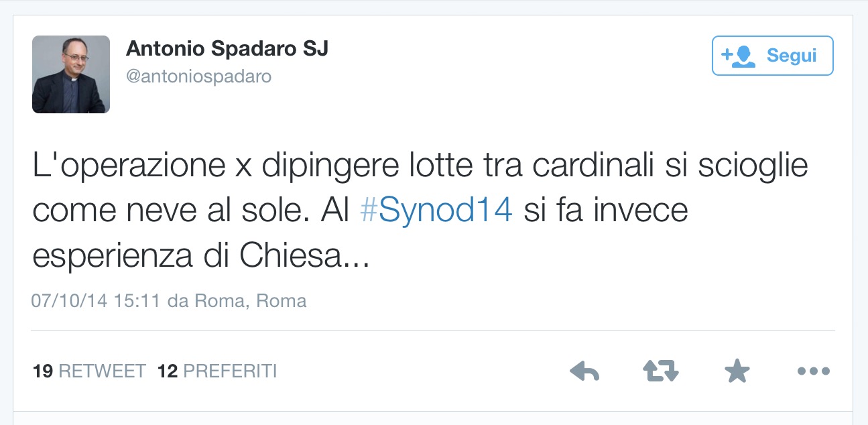Click the 07/10/14 15:11 timestamp
Viewport: 868px width, 425px height.
pos(97,301)
